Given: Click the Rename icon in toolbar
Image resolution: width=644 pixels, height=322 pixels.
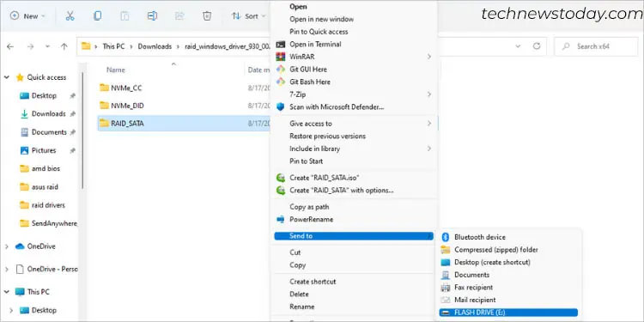Looking at the screenshot, I should pos(152,16).
